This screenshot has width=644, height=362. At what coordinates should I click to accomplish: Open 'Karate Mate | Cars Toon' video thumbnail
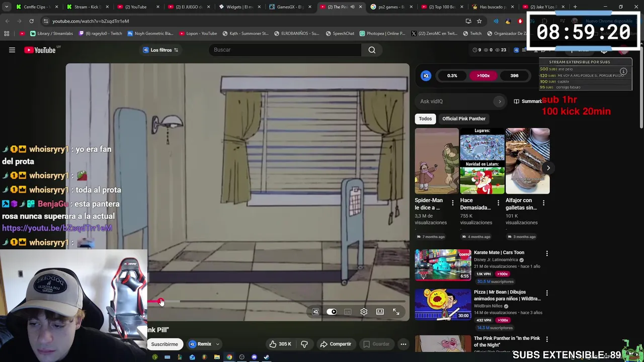443,264
